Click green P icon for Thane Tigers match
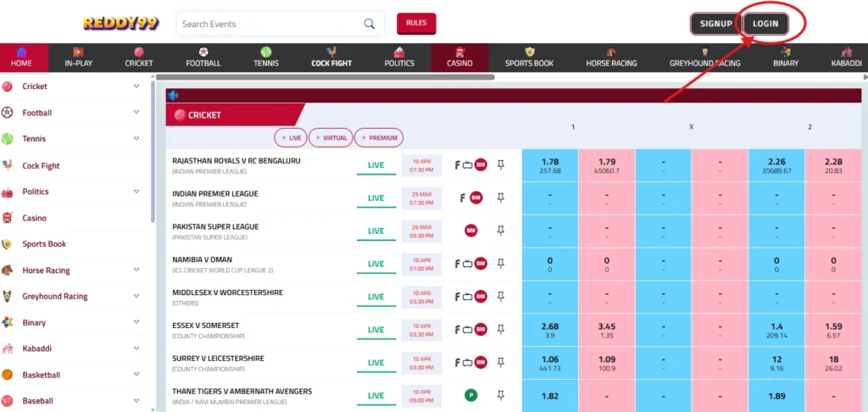 coord(471,395)
